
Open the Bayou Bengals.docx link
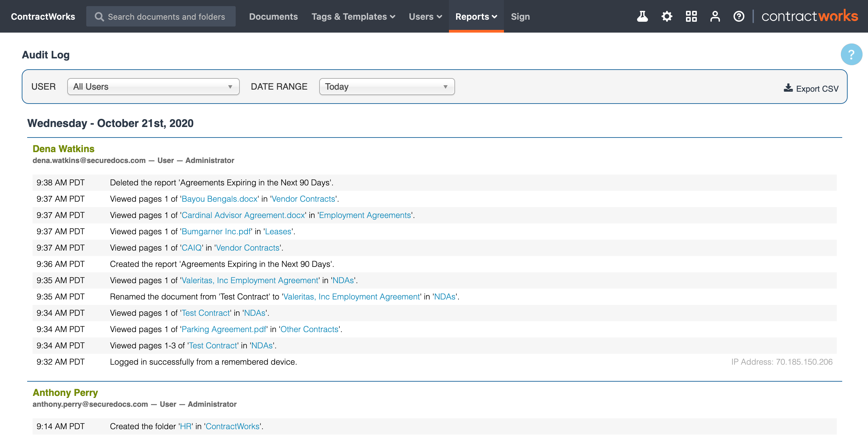point(220,199)
